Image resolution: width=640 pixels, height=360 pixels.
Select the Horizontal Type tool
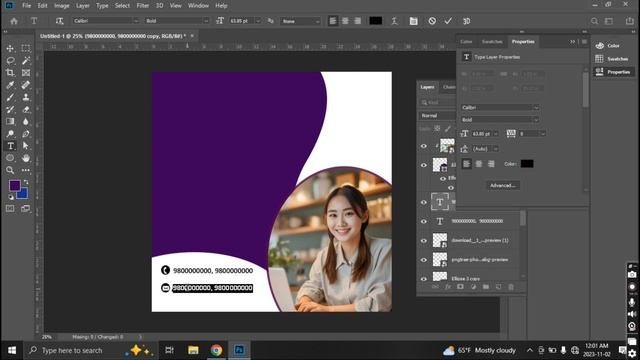tap(10, 146)
